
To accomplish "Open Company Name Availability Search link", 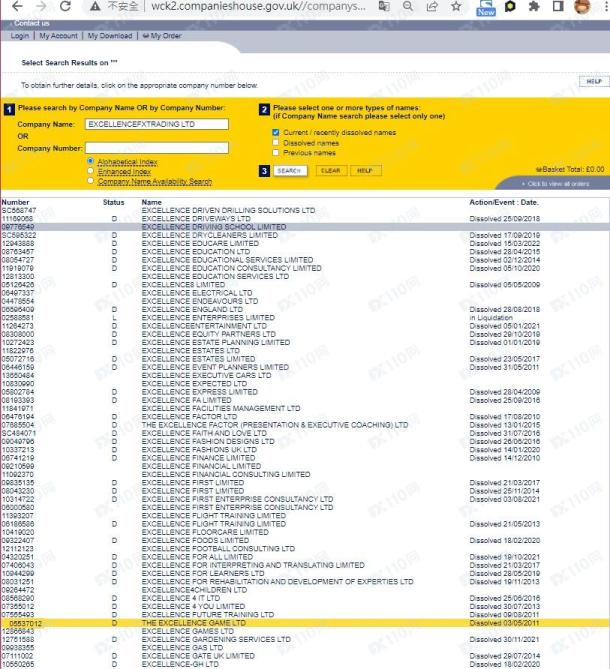I will point(155,182).
